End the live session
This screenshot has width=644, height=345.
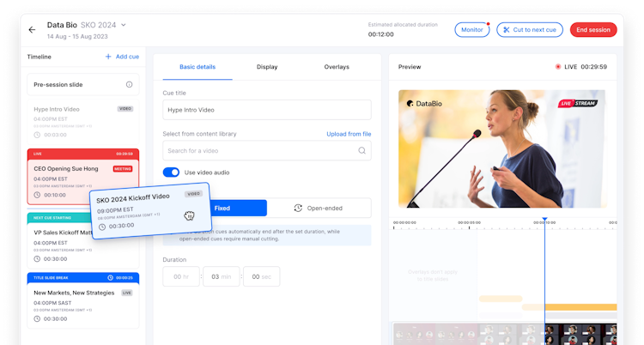tap(593, 29)
